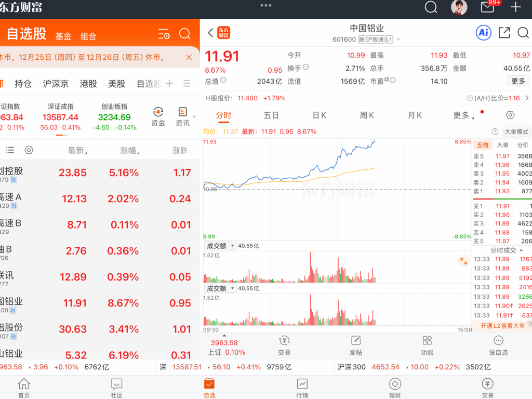Select the 大单 order tab
The width and height of the screenshot is (532, 399).
click(502, 145)
